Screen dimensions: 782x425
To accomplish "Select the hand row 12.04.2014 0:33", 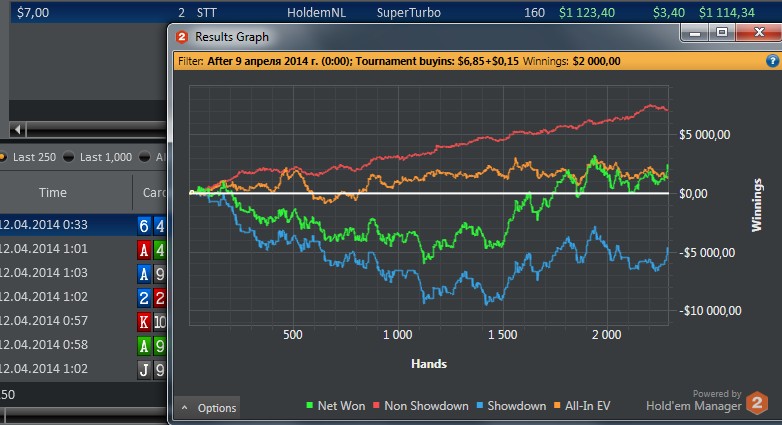I will (x=83, y=225).
